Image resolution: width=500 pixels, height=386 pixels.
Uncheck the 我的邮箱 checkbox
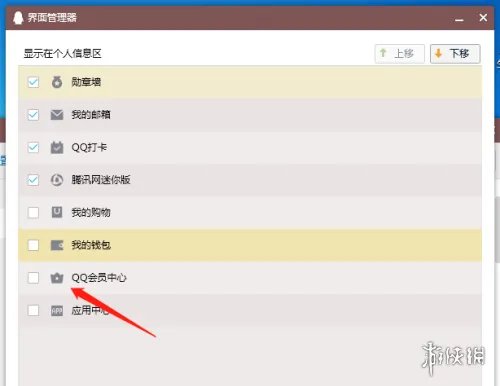33,115
